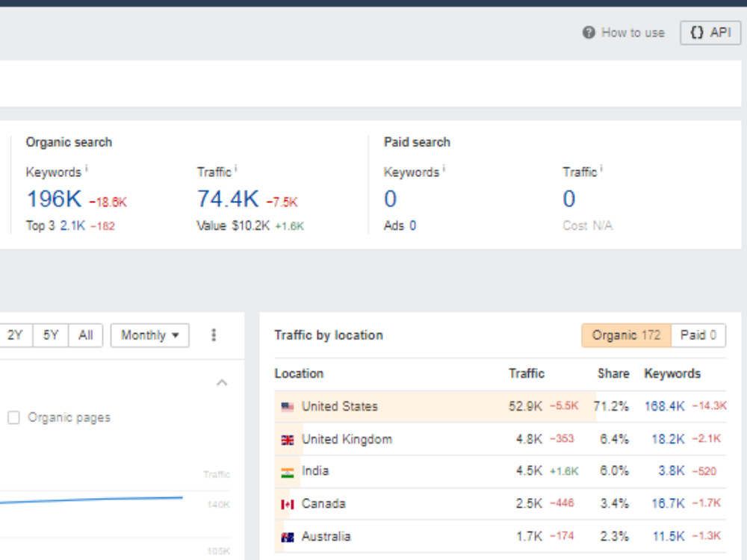Screen dimensions: 747x560
Task: Select the 5Y time range
Action: click(x=51, y=335)
